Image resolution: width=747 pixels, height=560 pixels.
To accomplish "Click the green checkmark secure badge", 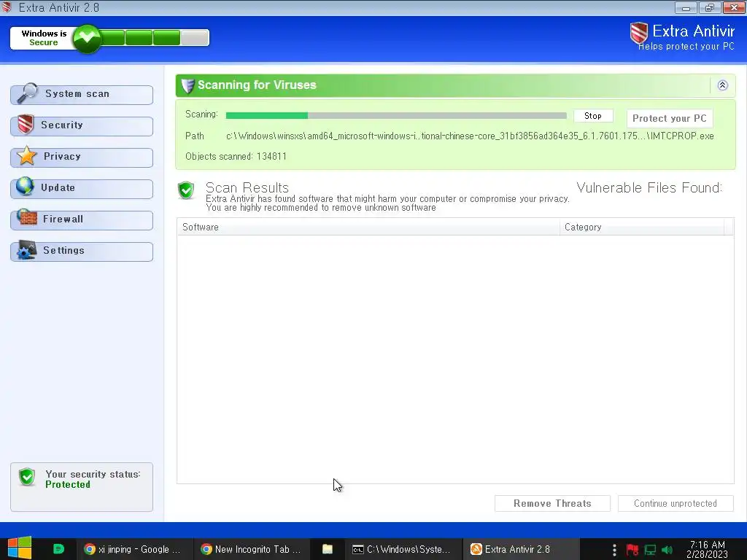I will pyautogui.click(x=87, y=38).
